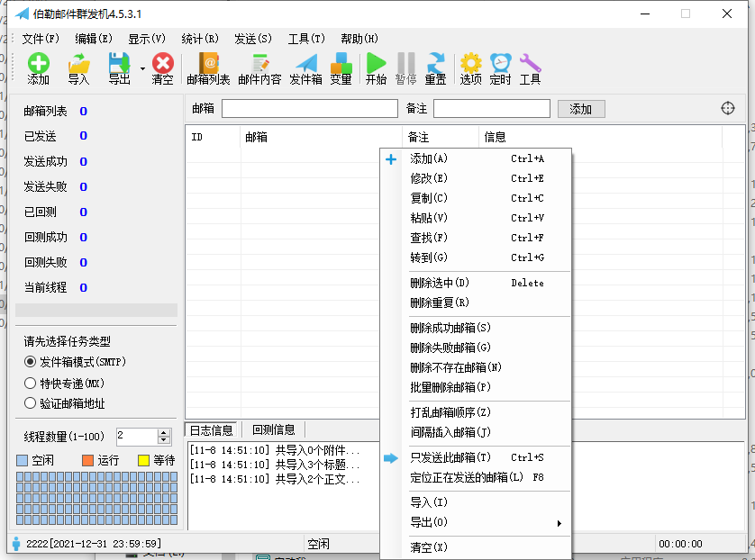Choose 修改(E) in context menu
The image size is (755, 560).
tap(476, 178)
